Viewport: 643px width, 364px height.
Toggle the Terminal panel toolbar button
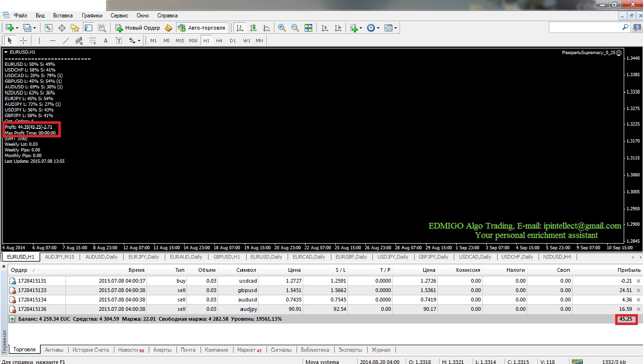88,28
